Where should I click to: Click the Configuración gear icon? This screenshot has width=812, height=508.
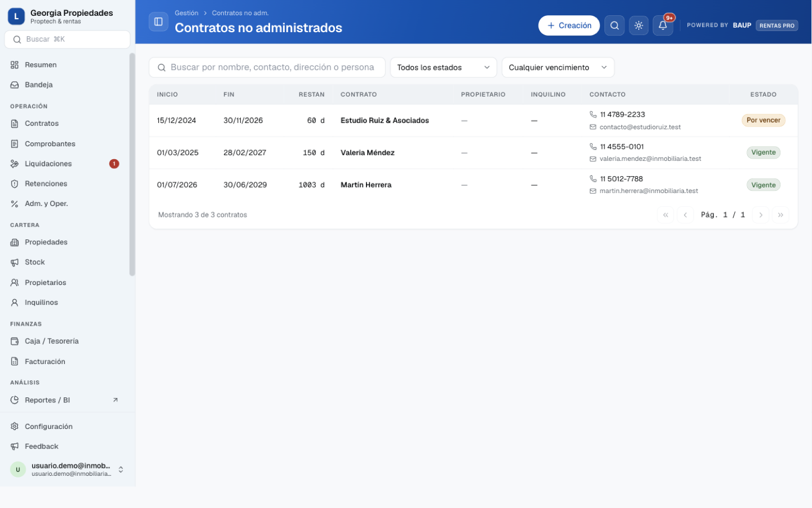[15, 427]
